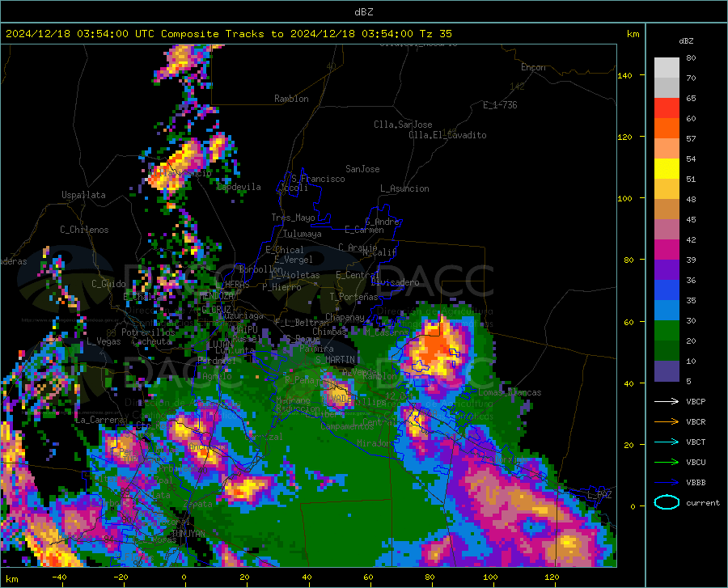Pick the dark purple 5 dBZ swatch
The height and width of the screenshot is (588, 728).
point(667,371)
